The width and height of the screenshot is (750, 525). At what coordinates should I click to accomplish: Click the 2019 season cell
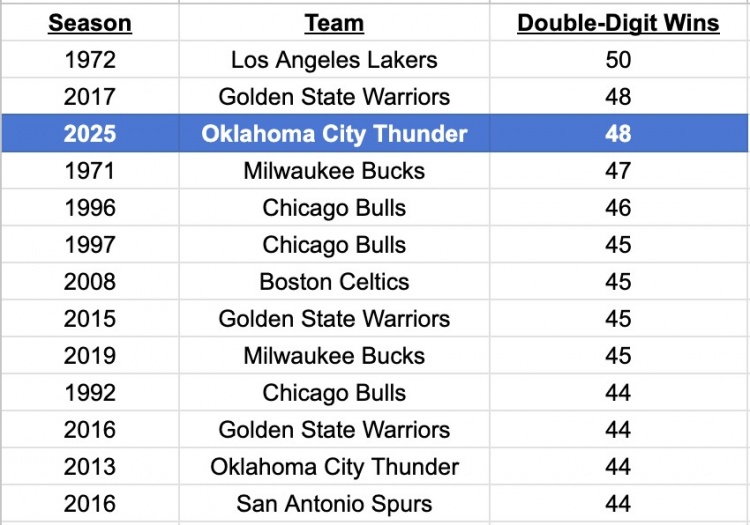click(90, 356)
